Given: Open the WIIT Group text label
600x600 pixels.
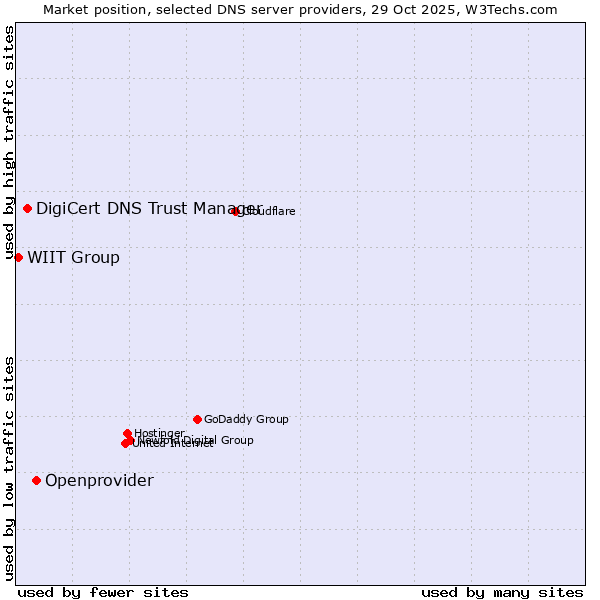Looking at the screenshot, I should click(x=73, y=258).
